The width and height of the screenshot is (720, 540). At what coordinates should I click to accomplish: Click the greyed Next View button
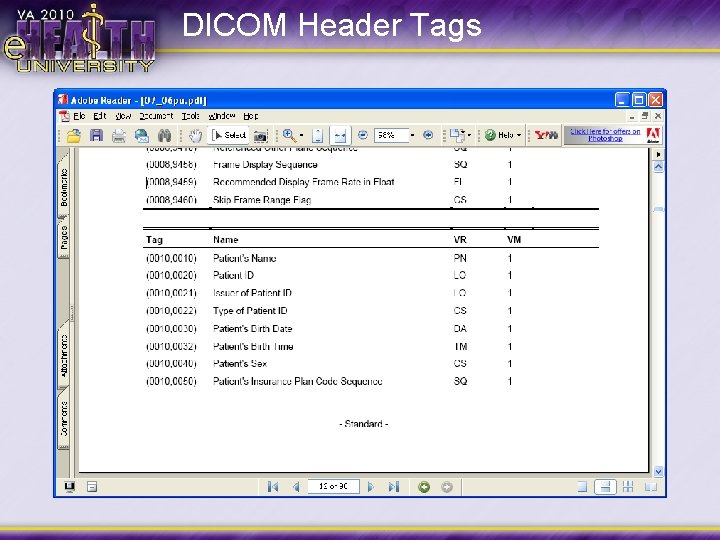(447, 487)
